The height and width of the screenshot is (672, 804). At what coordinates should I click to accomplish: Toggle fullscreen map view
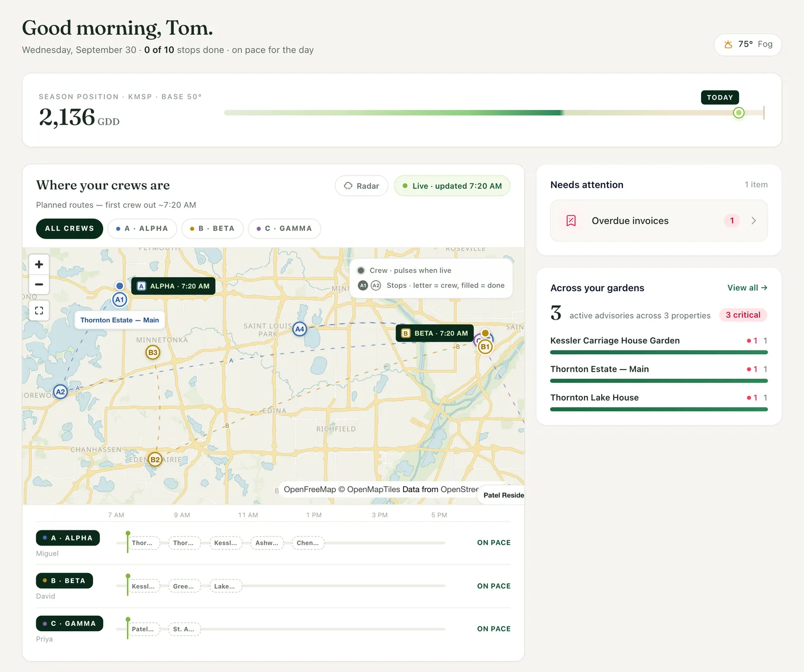[x=39, y=310]
